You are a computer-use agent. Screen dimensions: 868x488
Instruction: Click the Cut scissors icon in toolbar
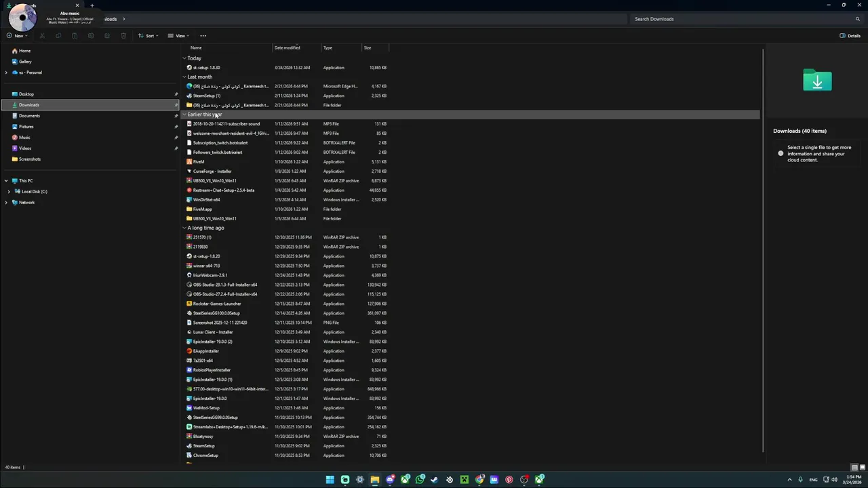tap(42, 36)
